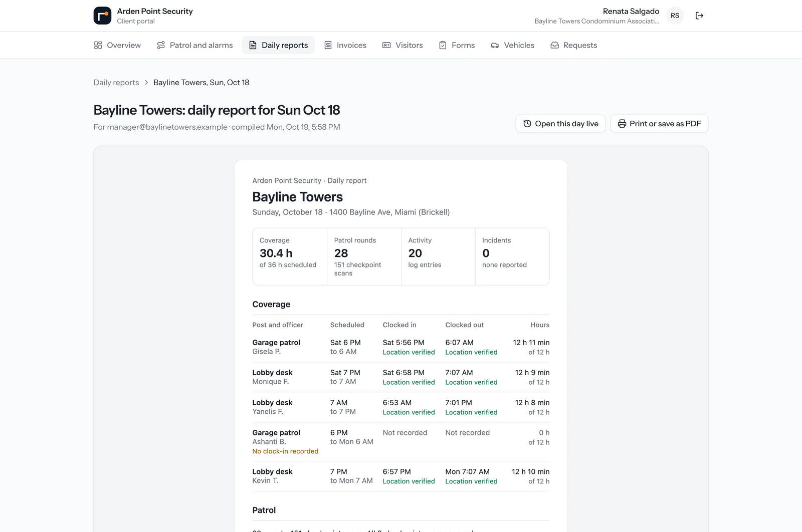Click the Requests inbox icon
The width and height of the screenshot is (802, 532).
(x=554, y=45)
